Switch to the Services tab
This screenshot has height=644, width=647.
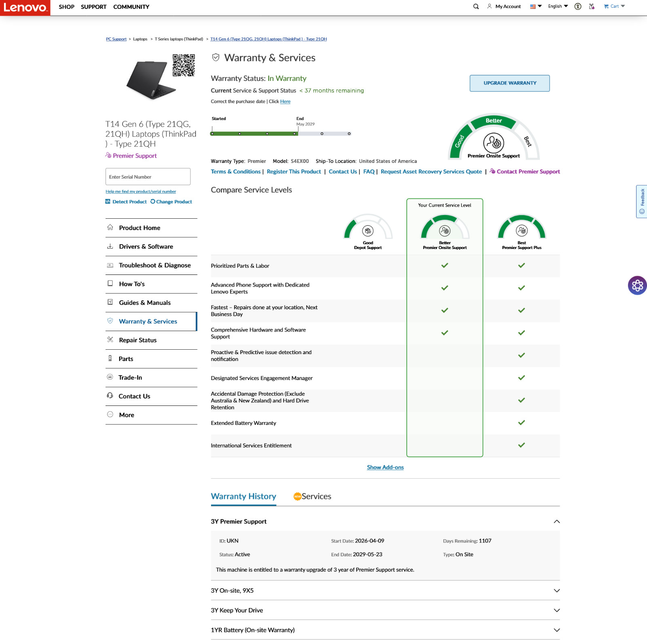coord(312,496)
